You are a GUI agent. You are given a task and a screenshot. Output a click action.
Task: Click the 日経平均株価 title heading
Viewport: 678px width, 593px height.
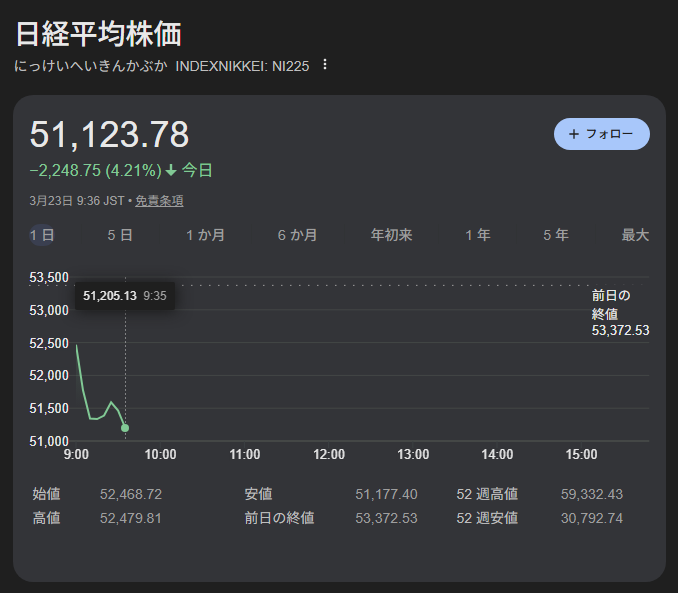coord(99,34)
